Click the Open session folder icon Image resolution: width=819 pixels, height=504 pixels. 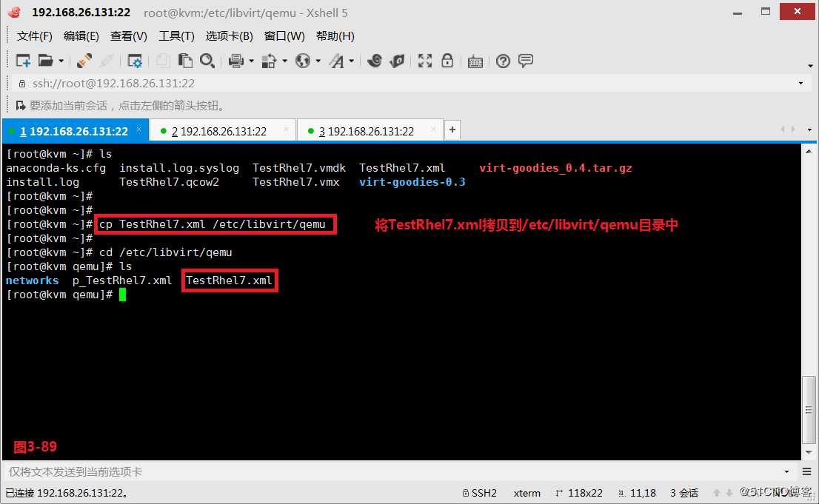pos(45,61)
